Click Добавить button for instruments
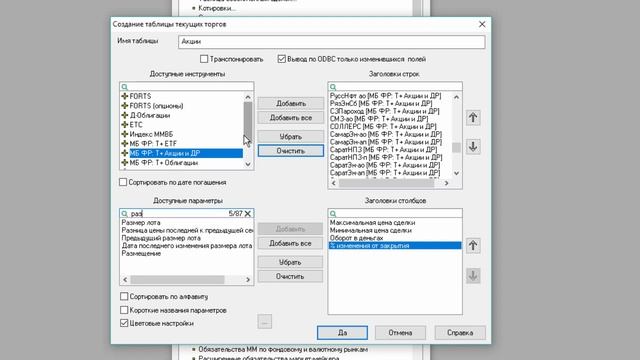 (291, 104)
